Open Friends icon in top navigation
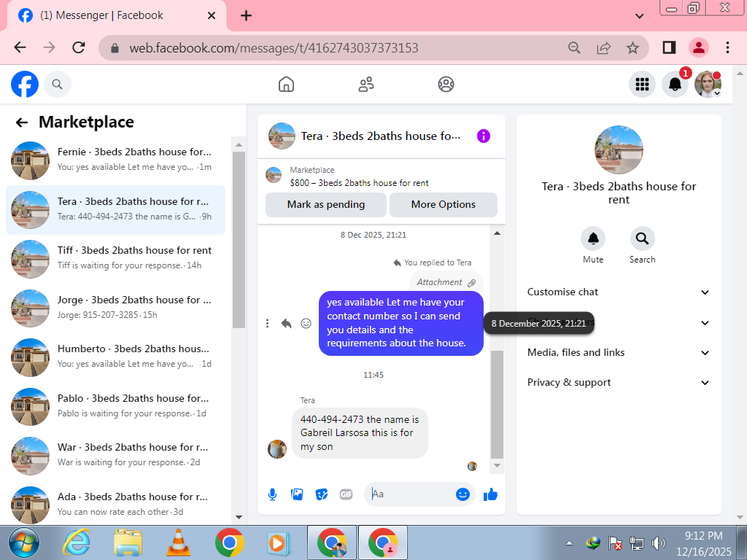 pyautogui.click(x=366, y=85)
